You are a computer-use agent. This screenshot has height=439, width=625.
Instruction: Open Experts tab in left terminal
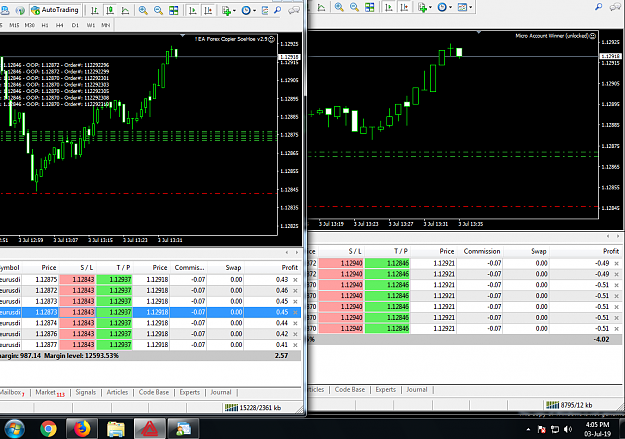pyautogui.click(x=189, y=392)
